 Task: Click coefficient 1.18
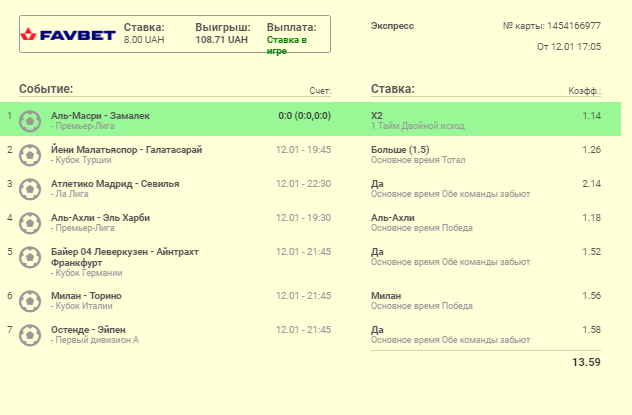pyautogui.click(x=591, y=218)
